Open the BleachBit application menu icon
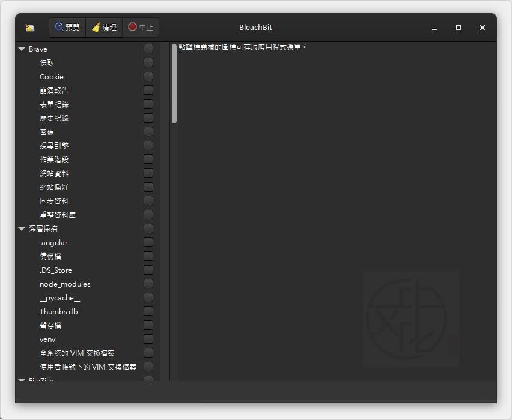 [x=30, y=28]
